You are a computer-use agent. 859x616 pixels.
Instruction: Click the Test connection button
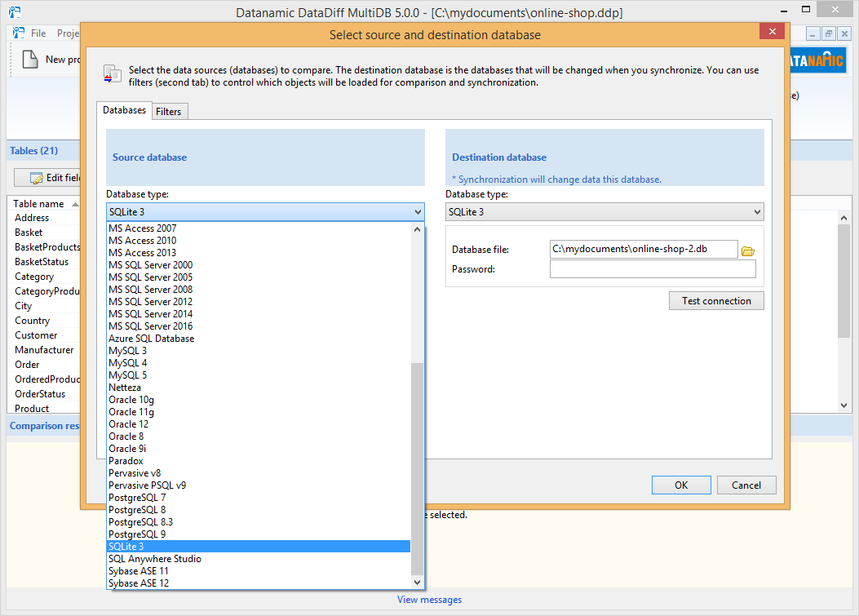tap(716, 301)
